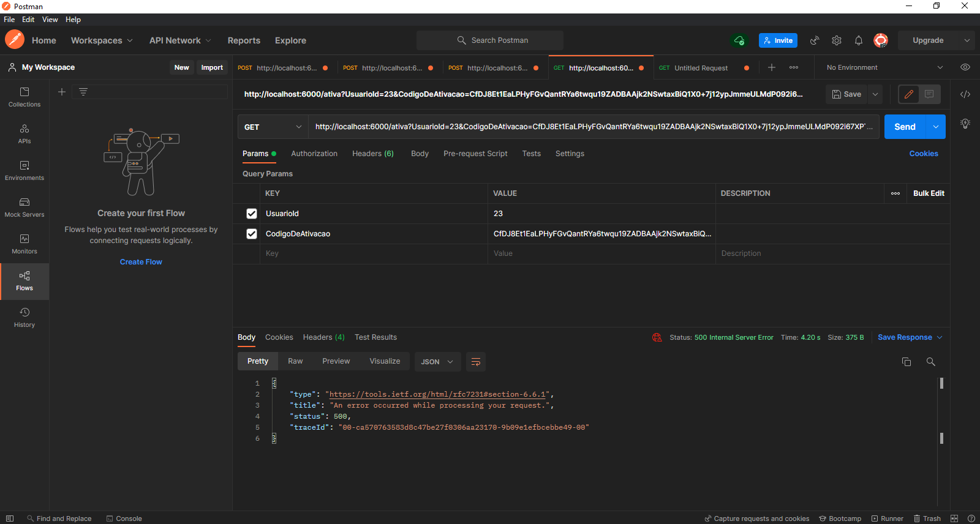Open the File menu
Viewport: 980px width, 524px height.
point(9,20)
